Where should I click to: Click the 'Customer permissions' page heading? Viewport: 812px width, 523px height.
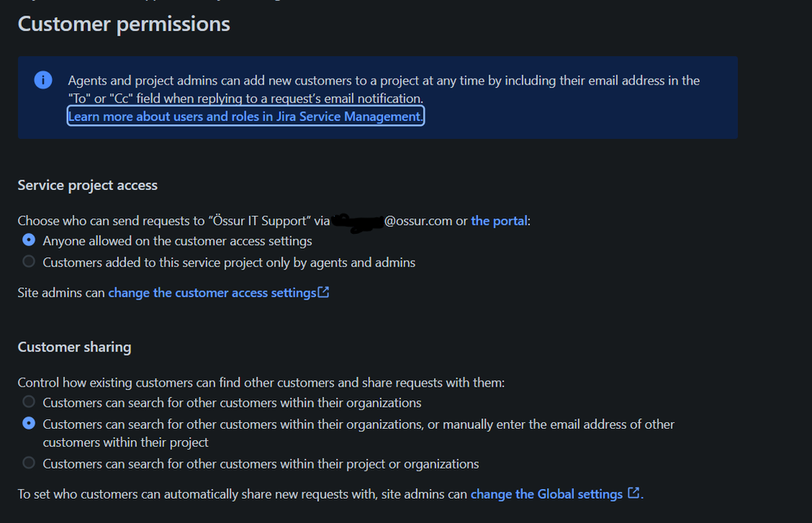point(124,24)
